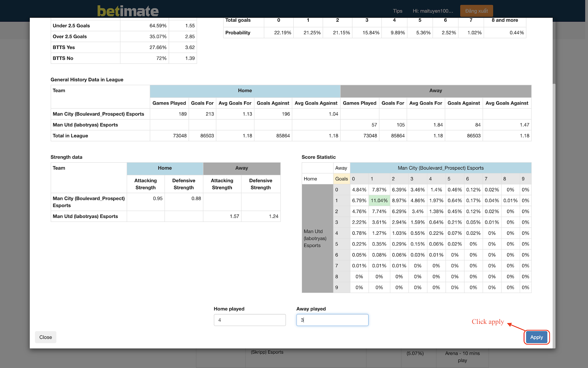Screen dimensions: 588x368
Task: Click the 0.44% probability for 8 and more
Action: click(x=517, y=33)
